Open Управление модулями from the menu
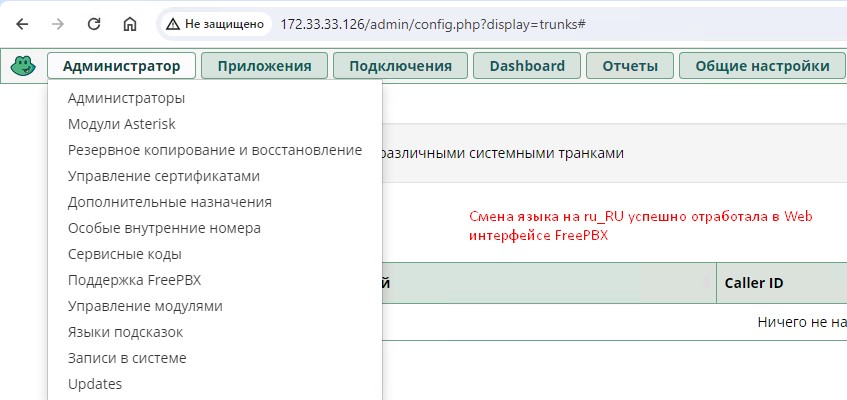The width and height of the screenshot is (847, 400). (145, 306)
